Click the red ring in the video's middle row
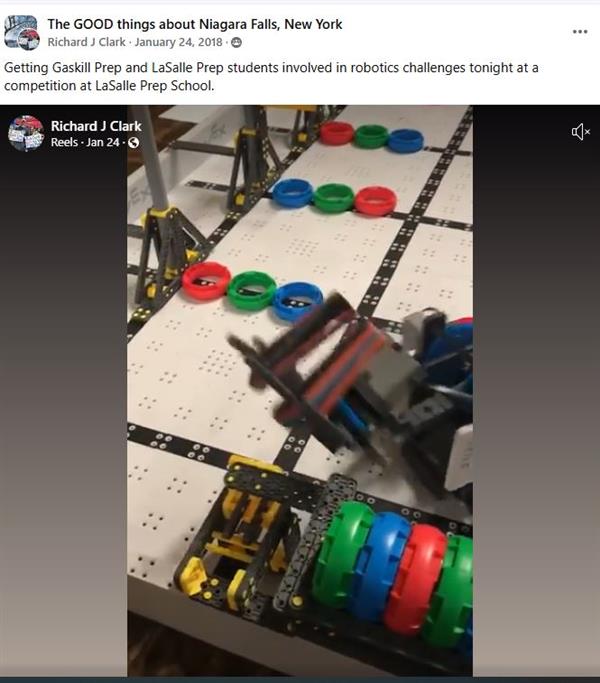The image size is (600, 683). (375, 201)
